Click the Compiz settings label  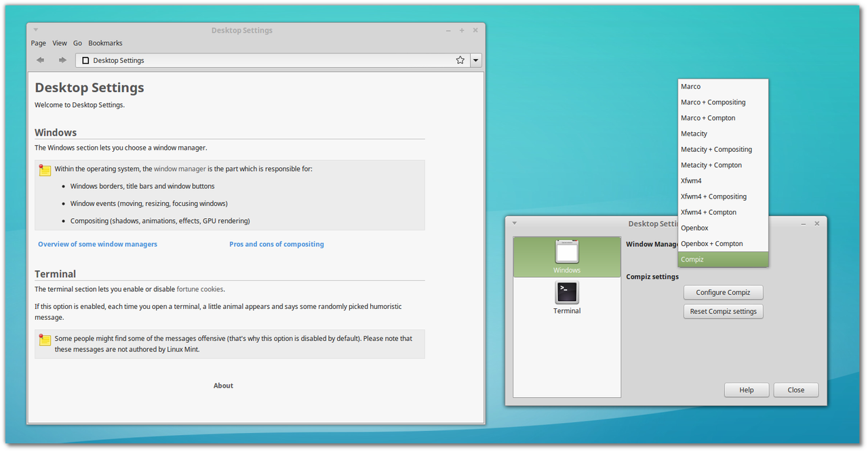click(x=652, y=276)
